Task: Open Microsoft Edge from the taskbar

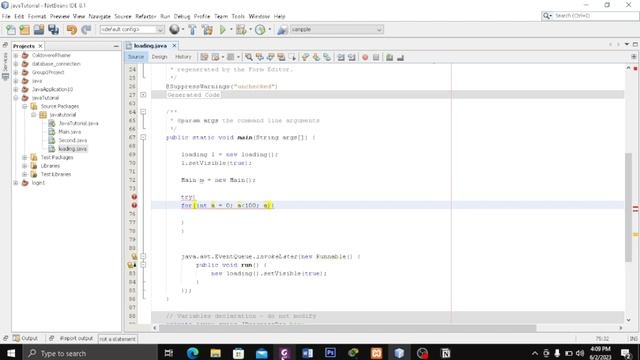Action: [192, 353]
